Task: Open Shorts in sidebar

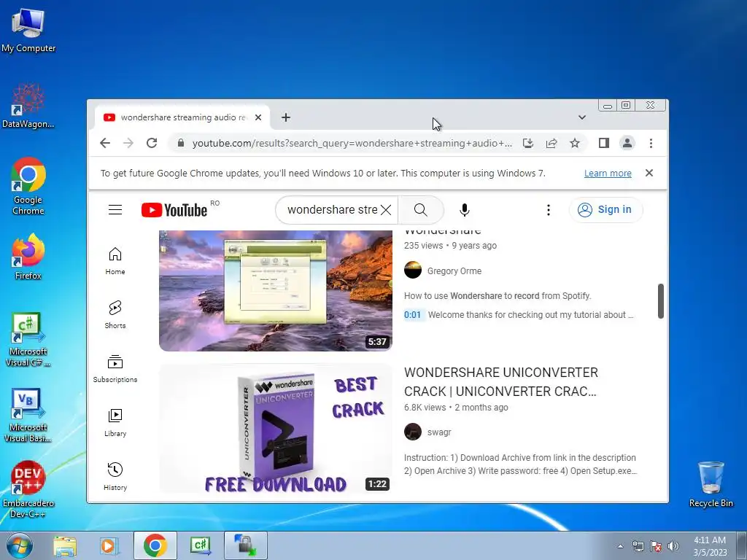Action: tap(115, 315)
